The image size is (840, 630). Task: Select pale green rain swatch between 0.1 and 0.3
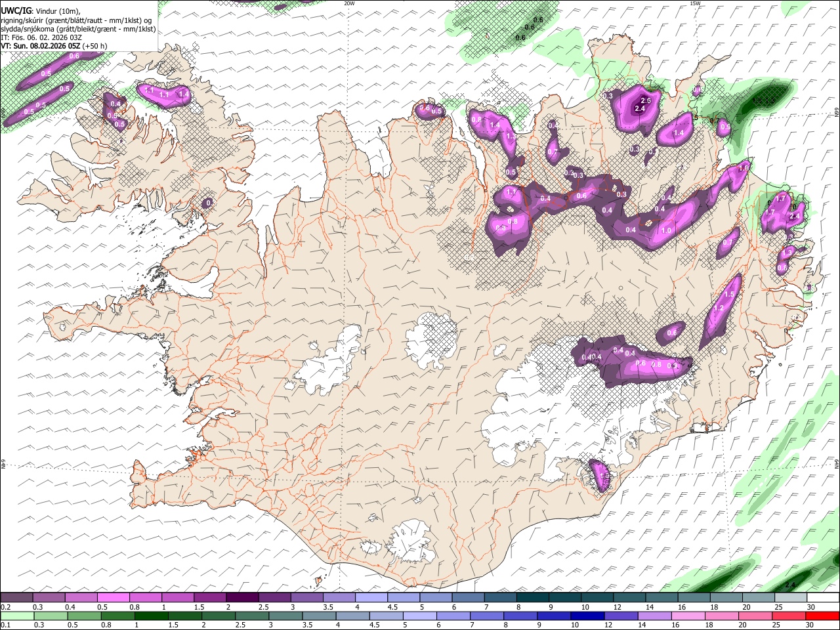pos(17,616)
